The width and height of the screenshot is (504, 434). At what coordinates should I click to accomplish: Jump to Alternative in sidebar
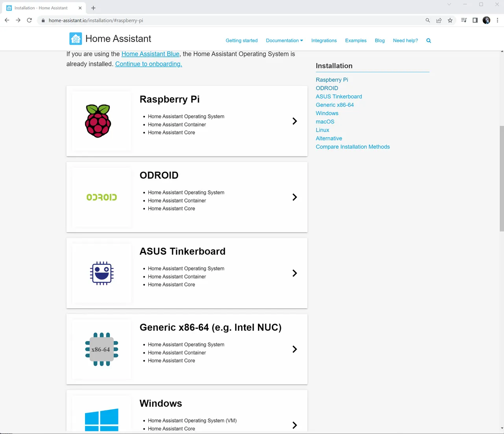329,138
